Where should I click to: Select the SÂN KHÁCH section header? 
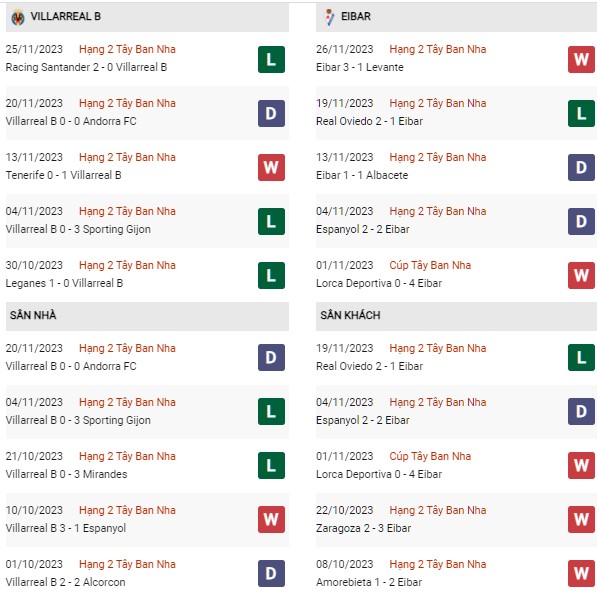[456, 316]
